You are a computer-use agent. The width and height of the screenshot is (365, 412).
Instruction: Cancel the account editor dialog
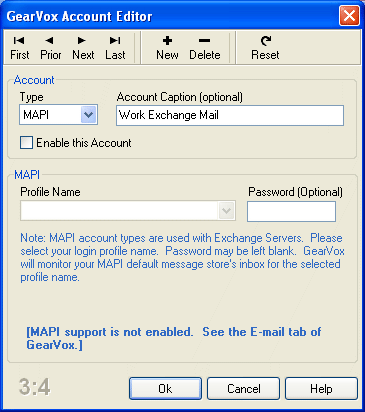point(243,388)
